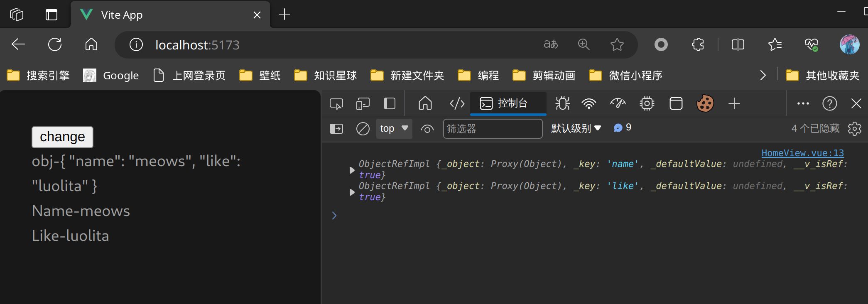
Task: Open the Elements panel code icon
Action: 457,103
